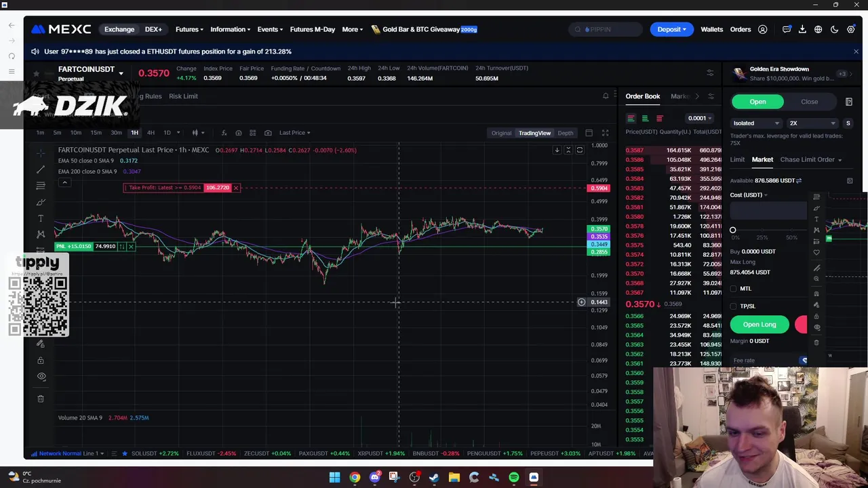Select the trend line drawing tool
Viewport: 868px width, 488px height.
point(41,169)
